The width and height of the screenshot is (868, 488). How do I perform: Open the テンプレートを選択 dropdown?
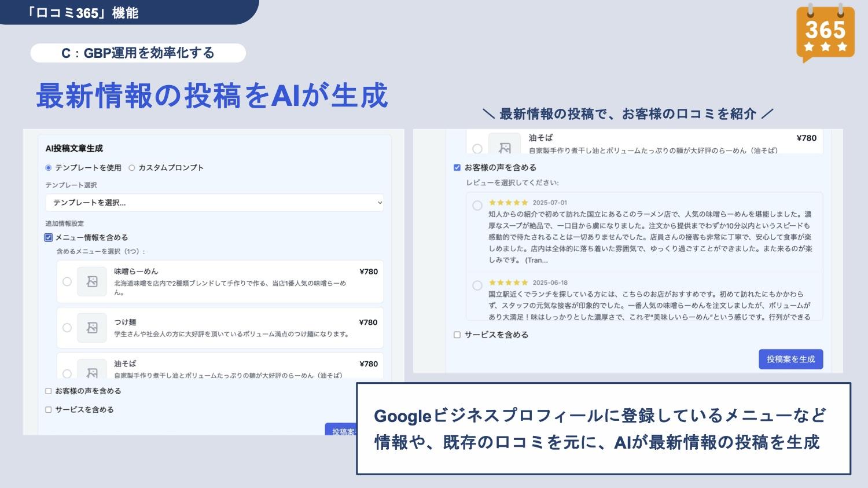point(214,203)
